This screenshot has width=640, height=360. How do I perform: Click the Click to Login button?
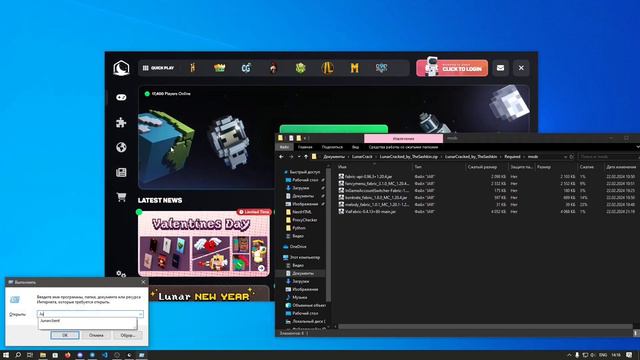[452, 68]
